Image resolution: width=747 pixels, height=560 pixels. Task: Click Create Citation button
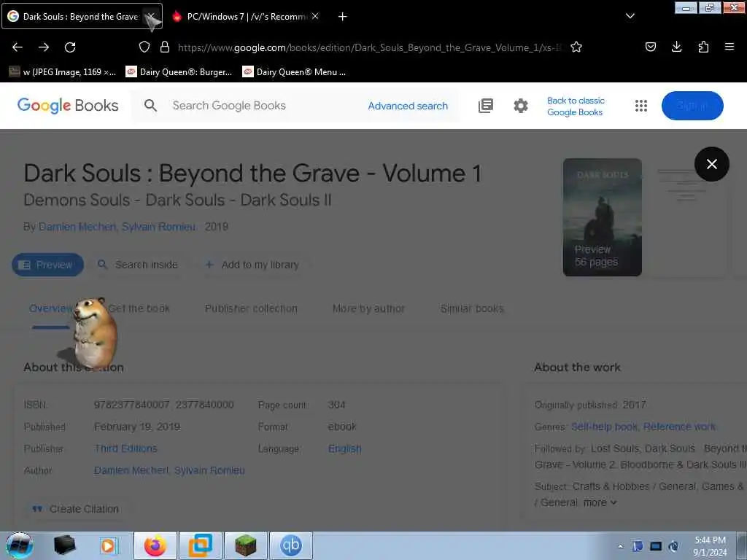pos(75,509)
